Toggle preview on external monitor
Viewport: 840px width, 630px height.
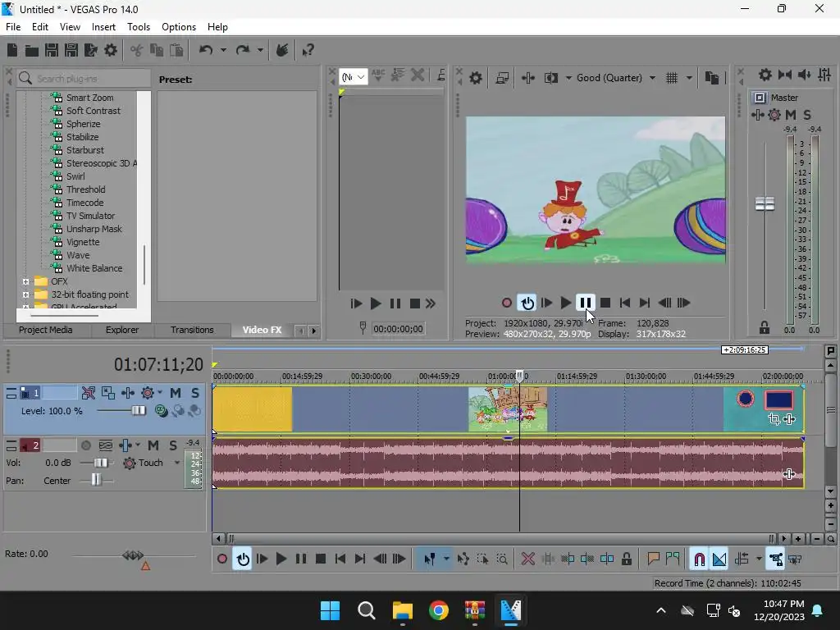(502, 78)
